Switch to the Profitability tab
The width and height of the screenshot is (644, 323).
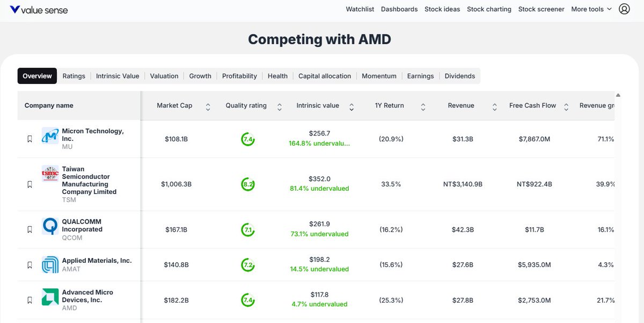point(239,76)
